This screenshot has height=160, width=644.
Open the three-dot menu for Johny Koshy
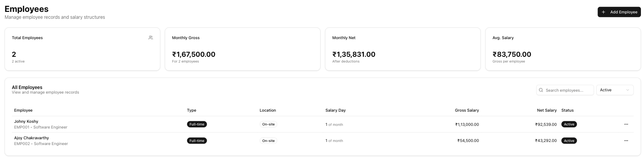tap(626, 124)
